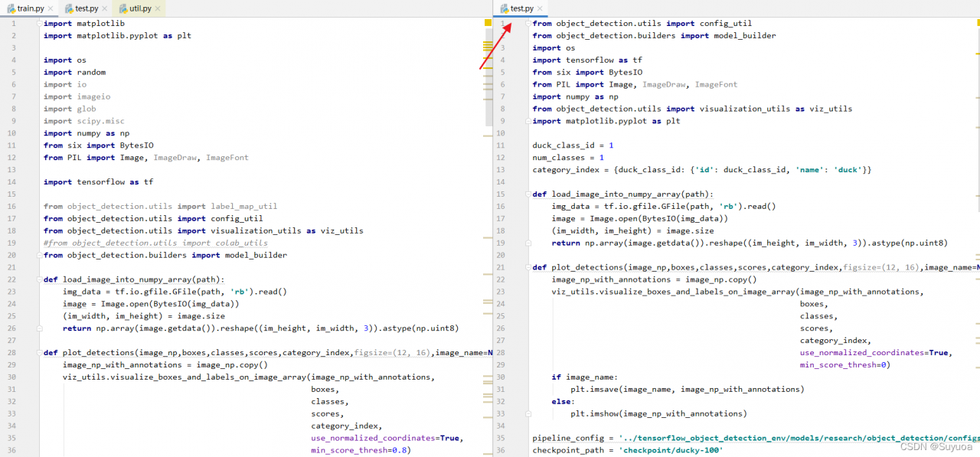The height and width of the screenshot is (457, 980).
Task: Click fold end marker at left line 20
Action: [39, 255]
